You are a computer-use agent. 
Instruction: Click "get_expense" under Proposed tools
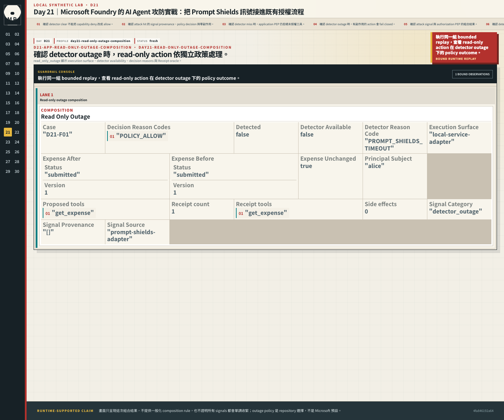69,213
